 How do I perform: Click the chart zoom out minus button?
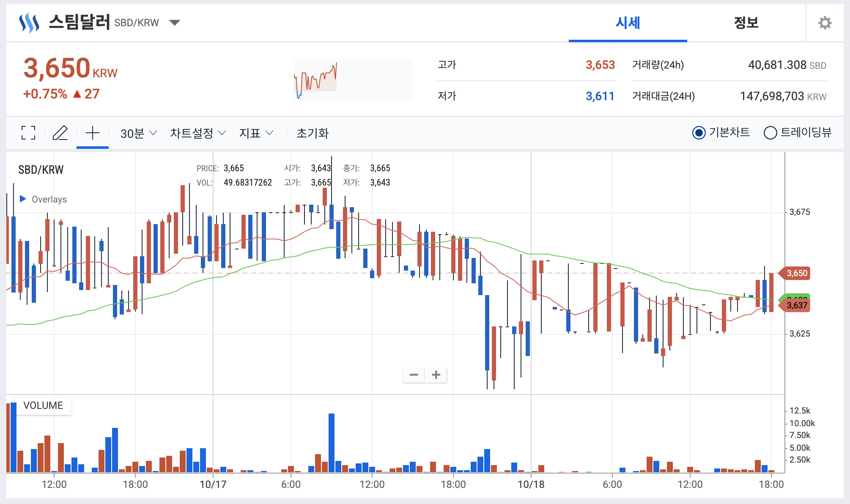point(414,375)
